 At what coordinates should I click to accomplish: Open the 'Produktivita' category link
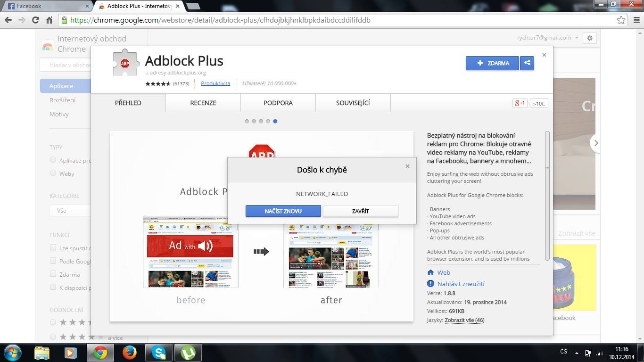215,83
